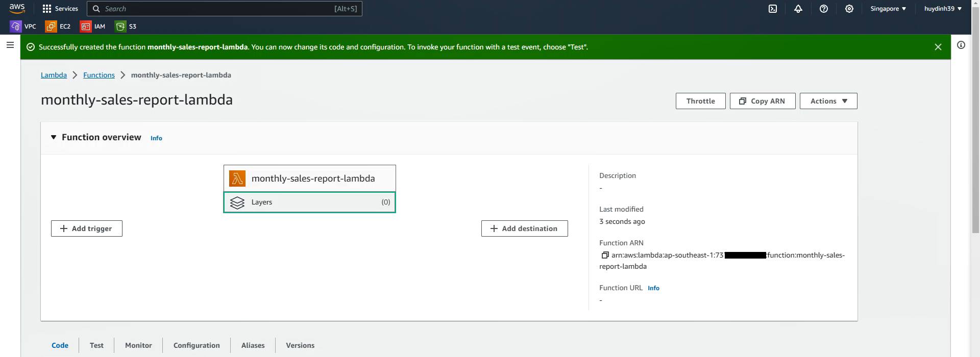
Task: Open the Services grid menu
Action: (x=60, y=9)
